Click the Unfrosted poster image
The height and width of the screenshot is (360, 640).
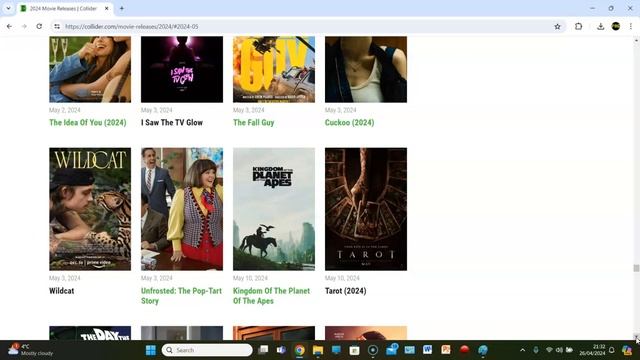click(x=182, y=209)
